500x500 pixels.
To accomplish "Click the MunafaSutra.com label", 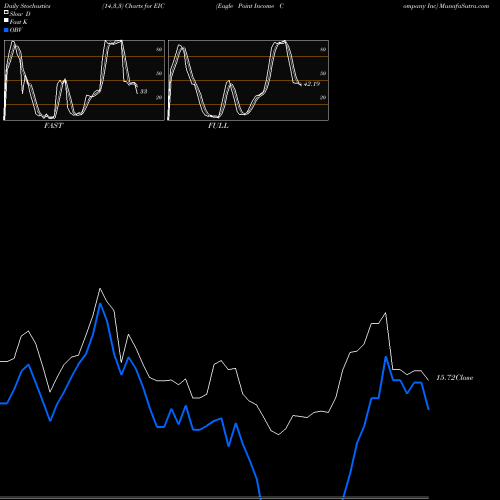I will coord(464,6).
